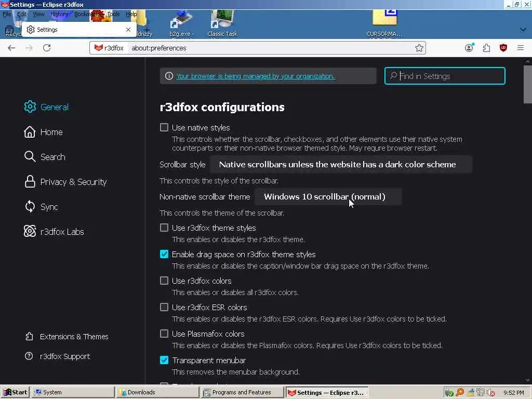
Task: Uncheck Enable drag space on r3dfox theme
Action: [x=164, y=254]
